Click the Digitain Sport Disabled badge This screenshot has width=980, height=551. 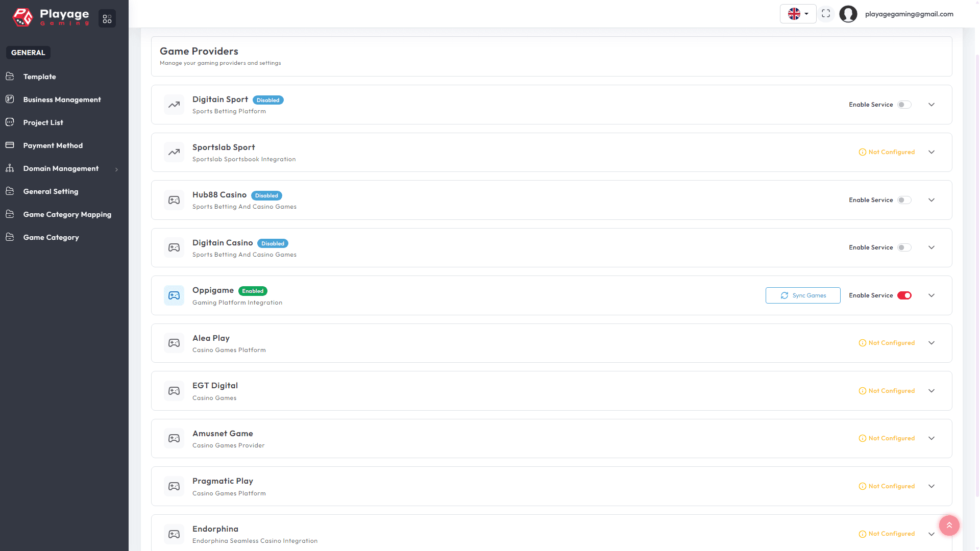point(268,100)
